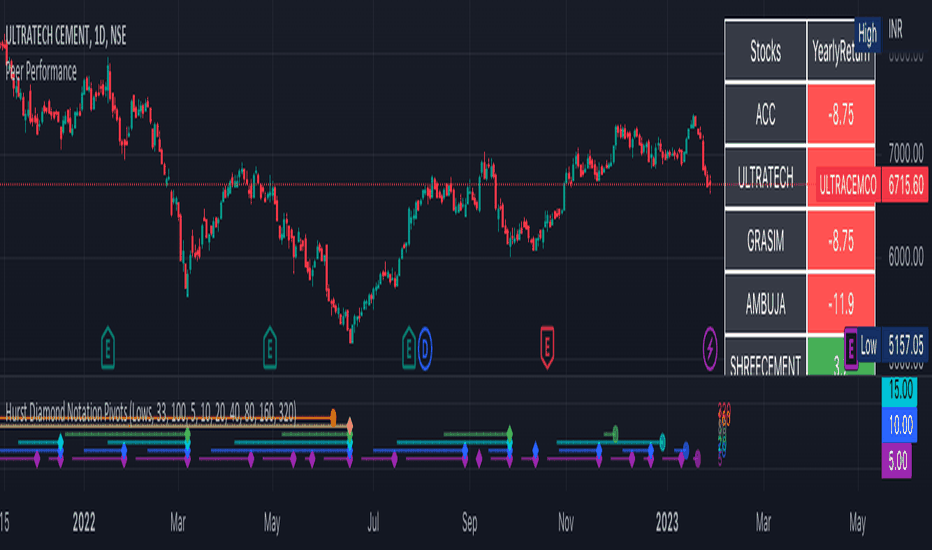The height and width of the screenshot is (550, 932).
Task: Click the green earnings E marker beside the D marker
Action: [408, 348]
